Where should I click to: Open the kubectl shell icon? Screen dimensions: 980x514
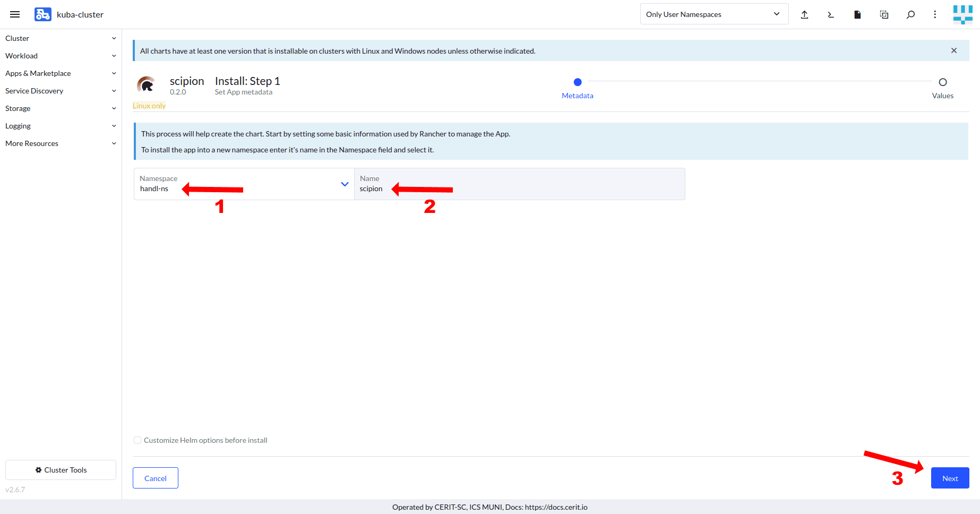click(831, 14)
